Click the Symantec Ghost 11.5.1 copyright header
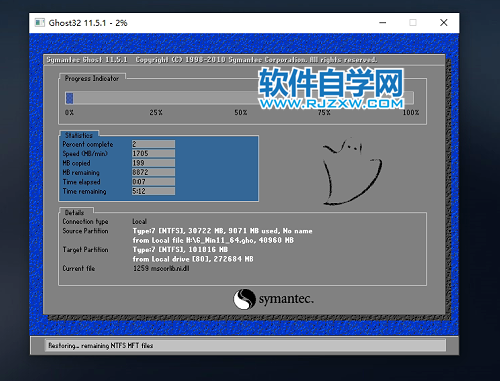 click(212, 60)
